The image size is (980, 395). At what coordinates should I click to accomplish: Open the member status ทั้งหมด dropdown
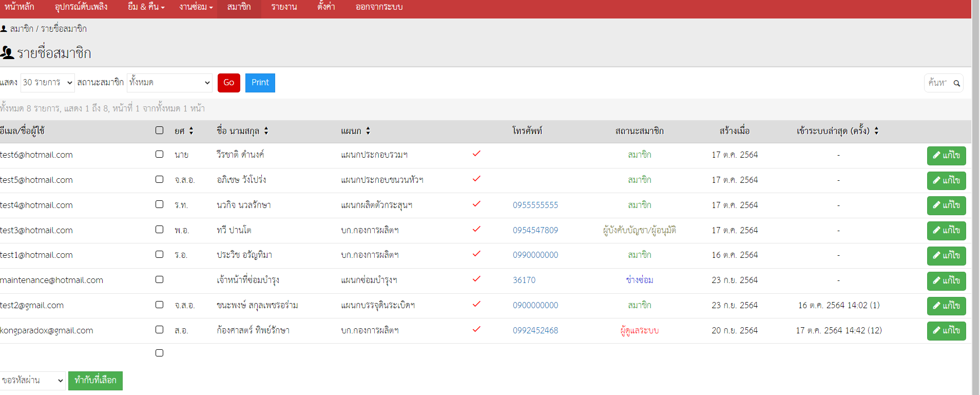point(169,83)
